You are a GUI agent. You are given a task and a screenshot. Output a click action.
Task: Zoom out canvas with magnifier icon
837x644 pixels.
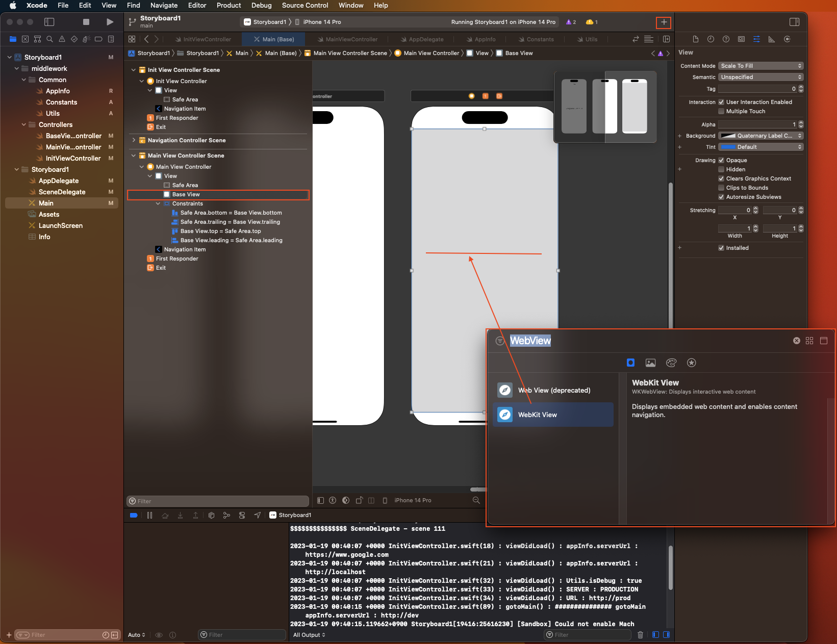[476, 500]
